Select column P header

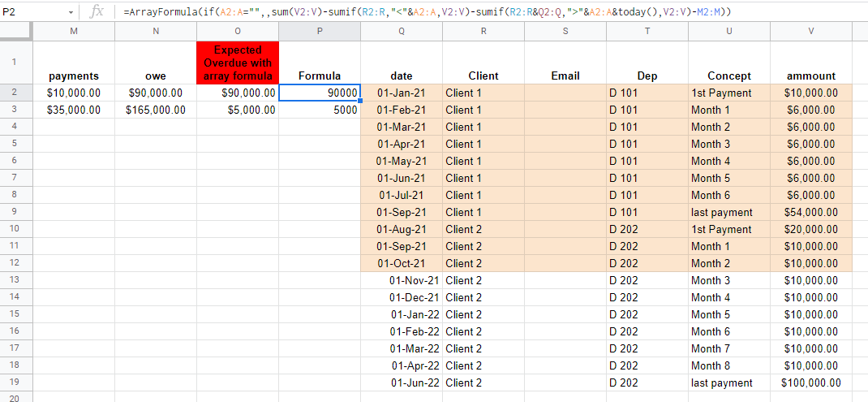[x=320, y=32]
